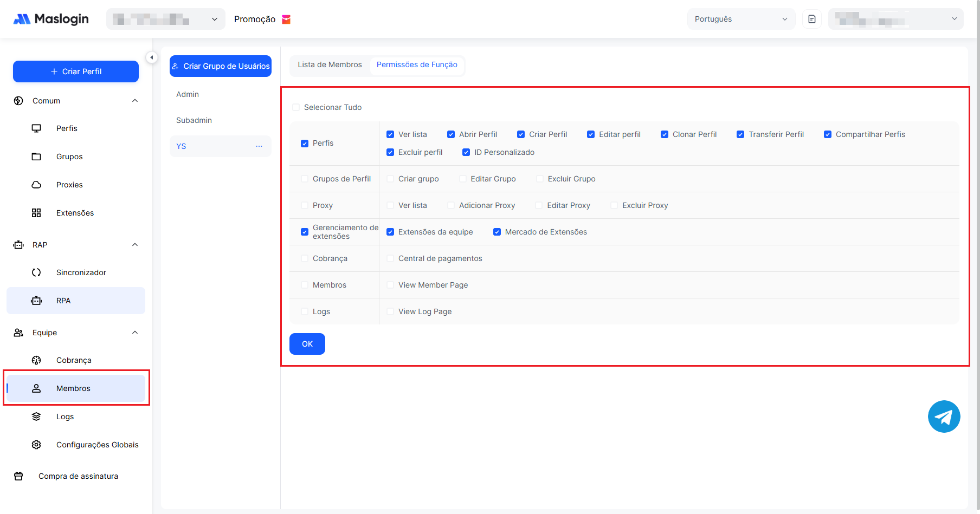Screen dimensions: 980x514
Task: Open Configurações Globais gear icon
Action: coord(36,445)
